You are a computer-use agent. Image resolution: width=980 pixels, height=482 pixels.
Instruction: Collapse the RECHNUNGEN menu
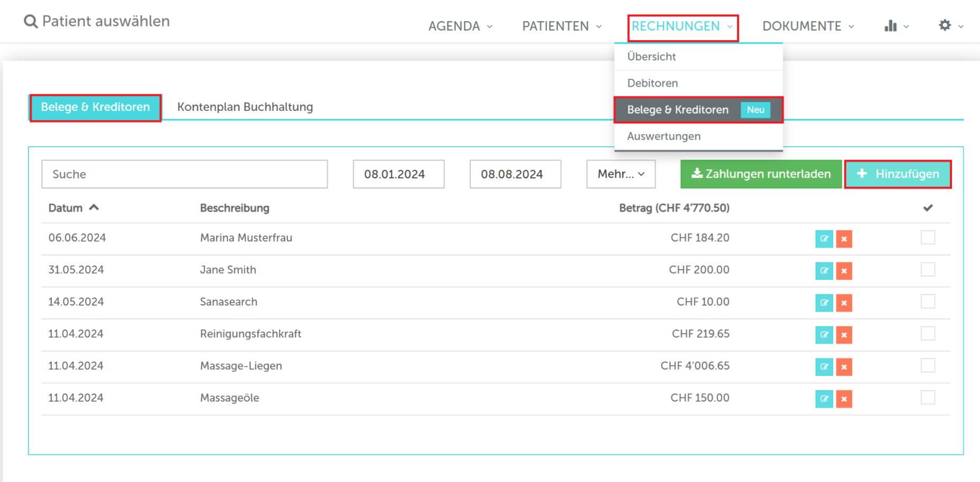pyautogui.click(x=683, y=26)
